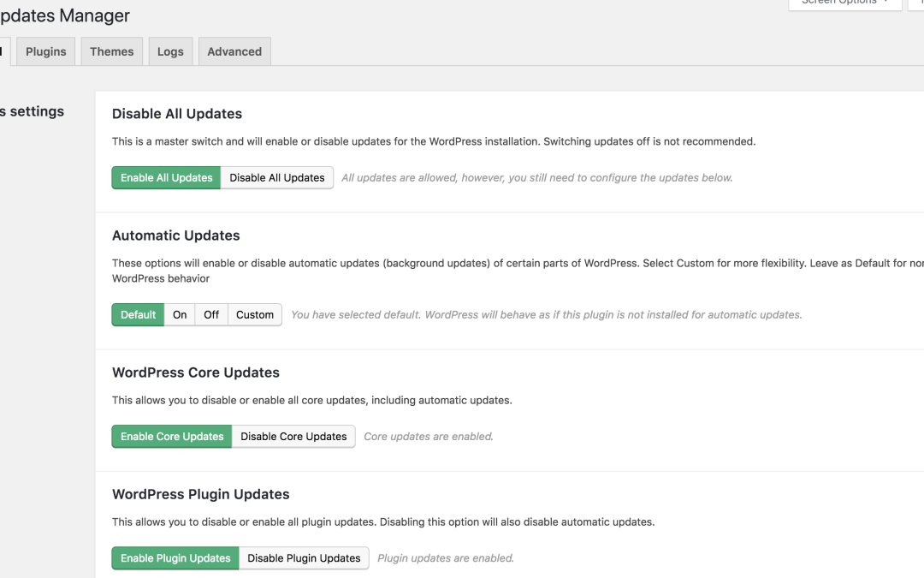Click the Disable All Updates heading
The width and height of the screenshot is (924, 578).
click(177, 114)
